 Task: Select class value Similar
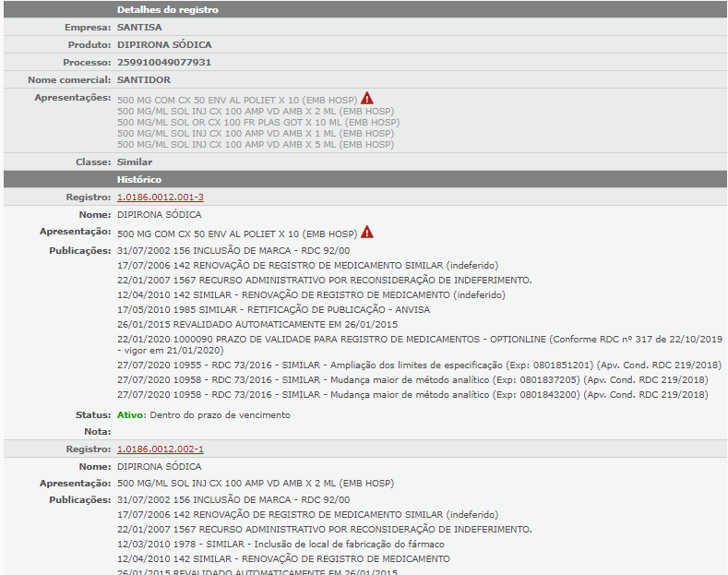[x=135, y=162]
